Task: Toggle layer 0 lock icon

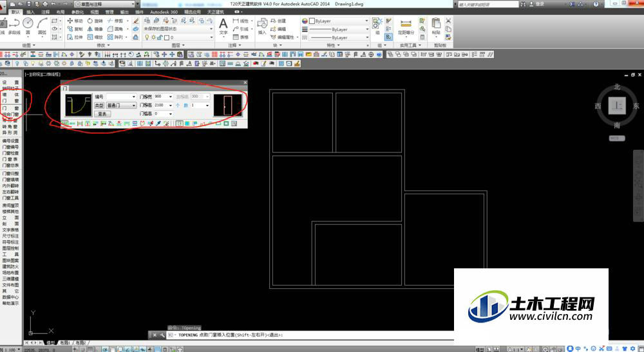Action: (x=160, y=37)
